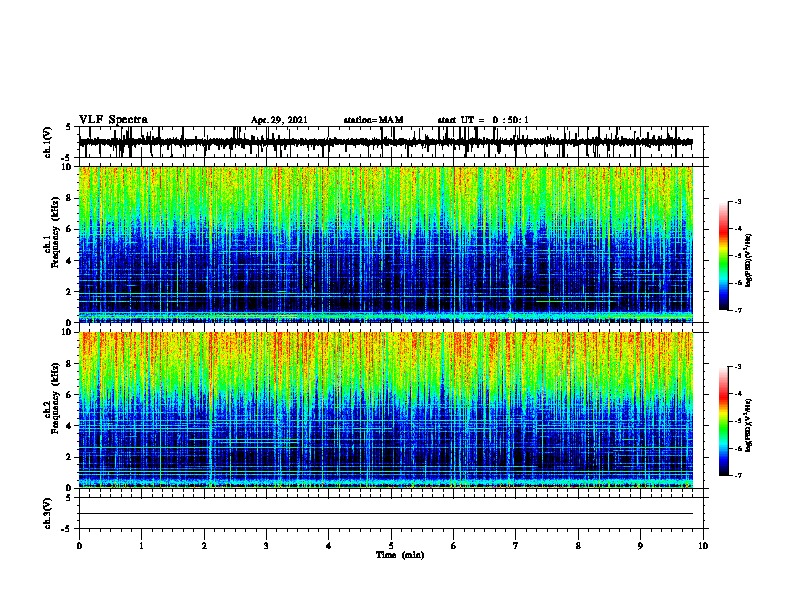Viewport: 792px width, 612px height.
Task: Click the "Time (min)" axis title
Action: click(x=400, y=555)
